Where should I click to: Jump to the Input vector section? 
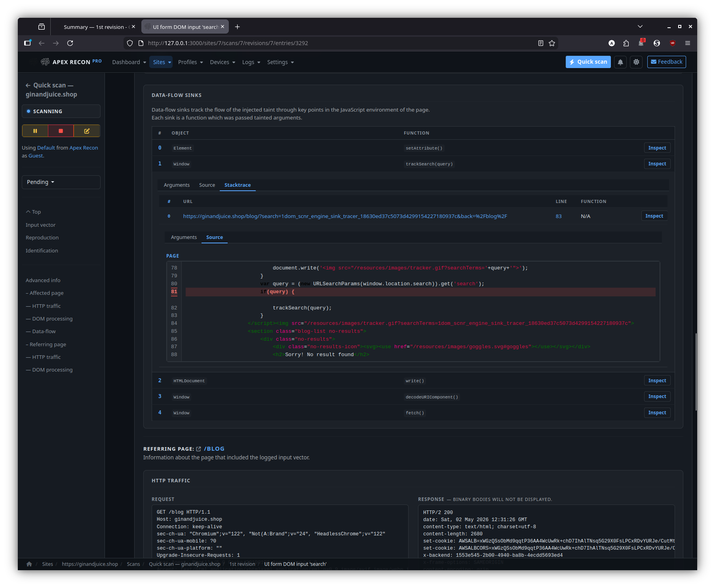(x=41, y=225)
